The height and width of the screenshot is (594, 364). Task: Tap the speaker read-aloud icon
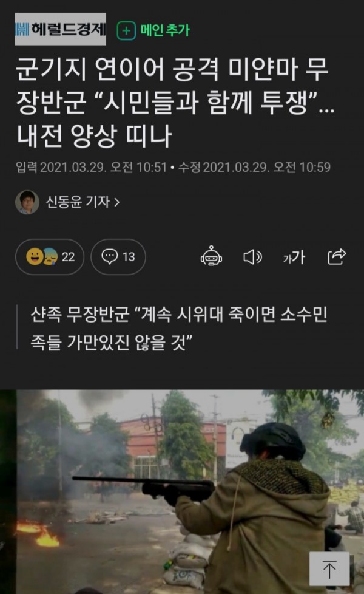(252, 257)
